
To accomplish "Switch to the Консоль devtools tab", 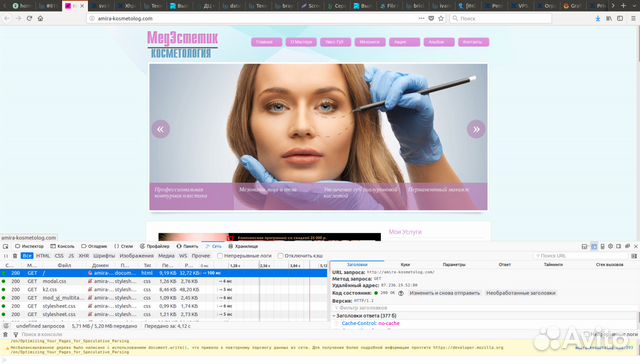I will point(62,246).
